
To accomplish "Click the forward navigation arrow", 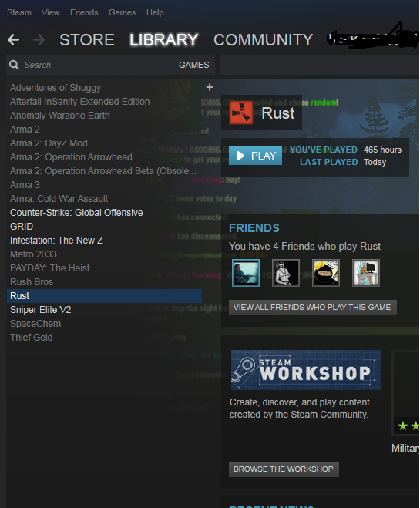I will pos(39,40).
